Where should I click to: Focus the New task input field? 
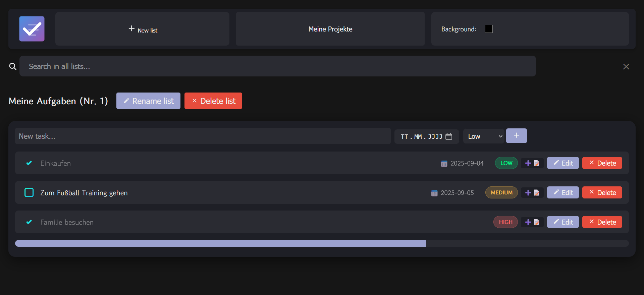203,136
